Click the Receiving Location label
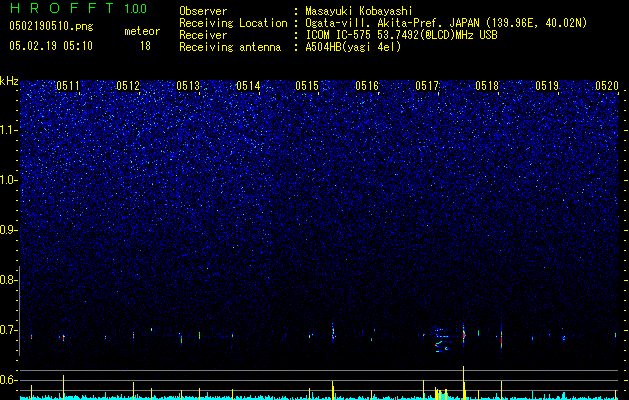Screen dimensions: 629x400 [233, 23]
